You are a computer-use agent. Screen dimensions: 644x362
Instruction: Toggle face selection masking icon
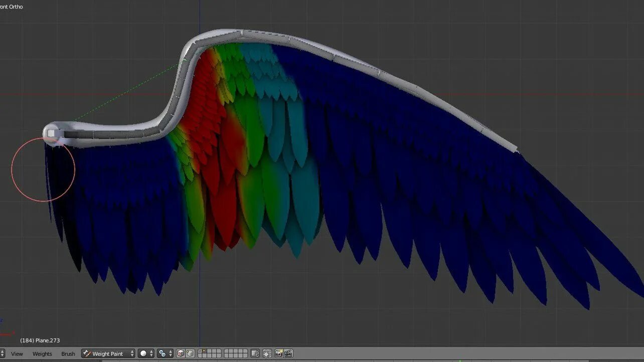(x=181, y=353)
